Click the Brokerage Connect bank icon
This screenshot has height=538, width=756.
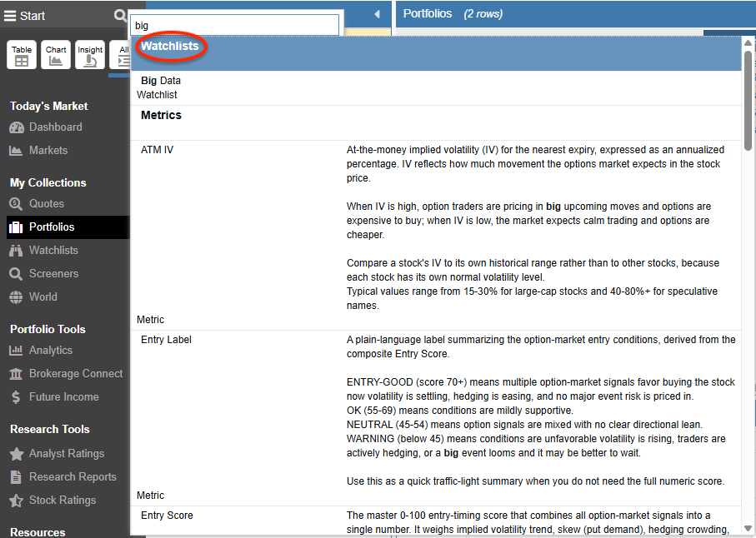pos(16,374)
